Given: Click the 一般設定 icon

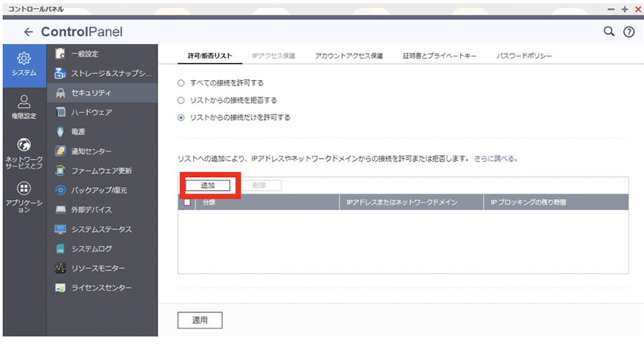Looking at the screenshot, I should (x=60, y=54).
